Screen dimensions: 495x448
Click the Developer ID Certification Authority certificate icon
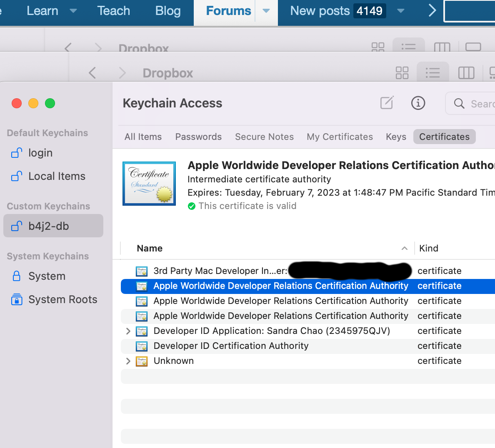coord(142,346)
